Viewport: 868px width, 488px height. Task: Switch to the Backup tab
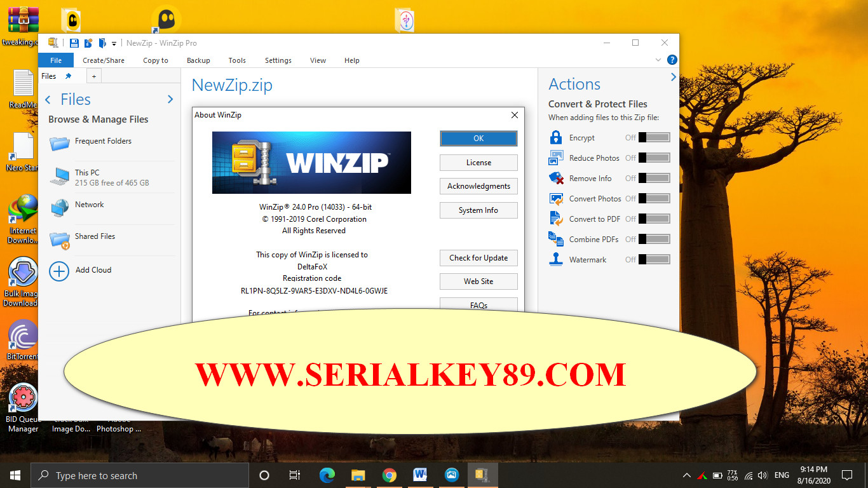[x=198, y=60]
